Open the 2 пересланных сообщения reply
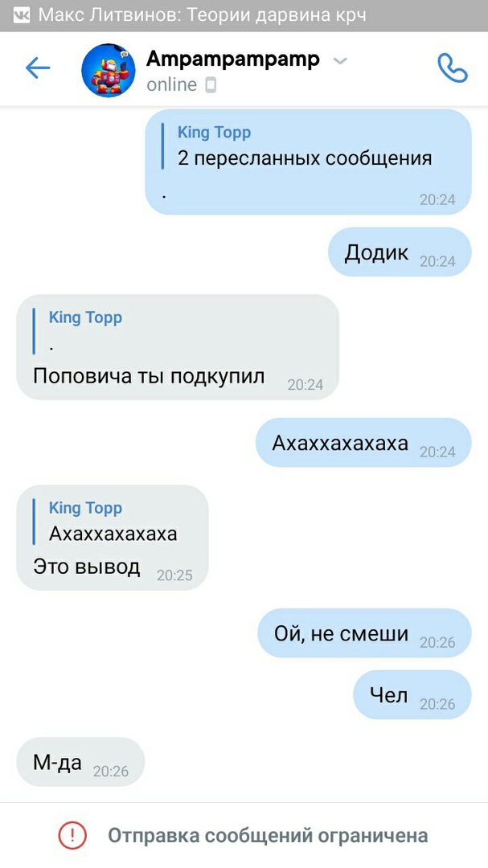This screenshot has height=868, width=488. coord(305,158)
